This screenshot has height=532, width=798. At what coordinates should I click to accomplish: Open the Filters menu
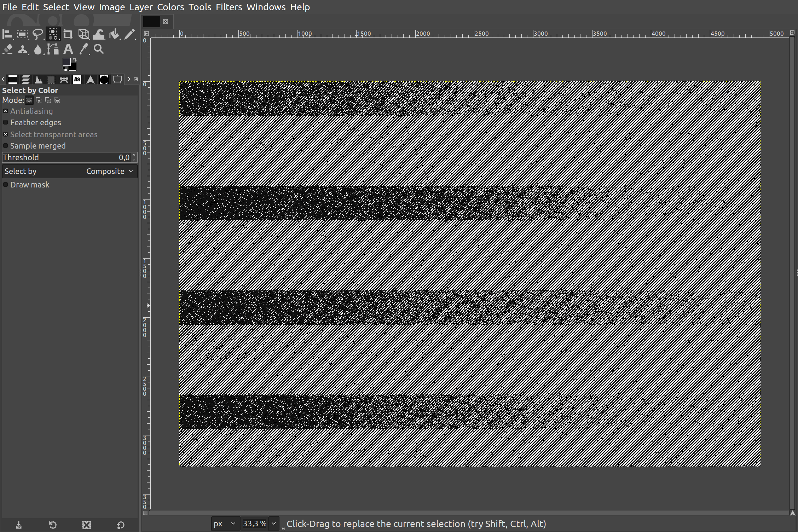coord(229,7)
